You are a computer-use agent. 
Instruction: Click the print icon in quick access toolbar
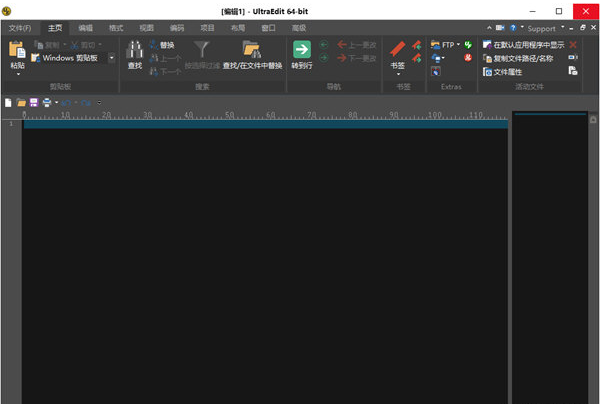pos(46,102)
